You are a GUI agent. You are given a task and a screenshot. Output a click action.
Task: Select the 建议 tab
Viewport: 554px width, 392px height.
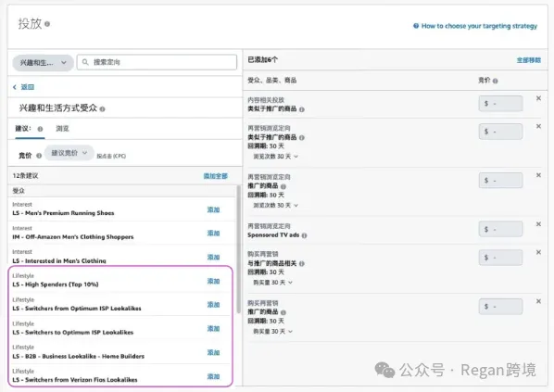[23, 129]
